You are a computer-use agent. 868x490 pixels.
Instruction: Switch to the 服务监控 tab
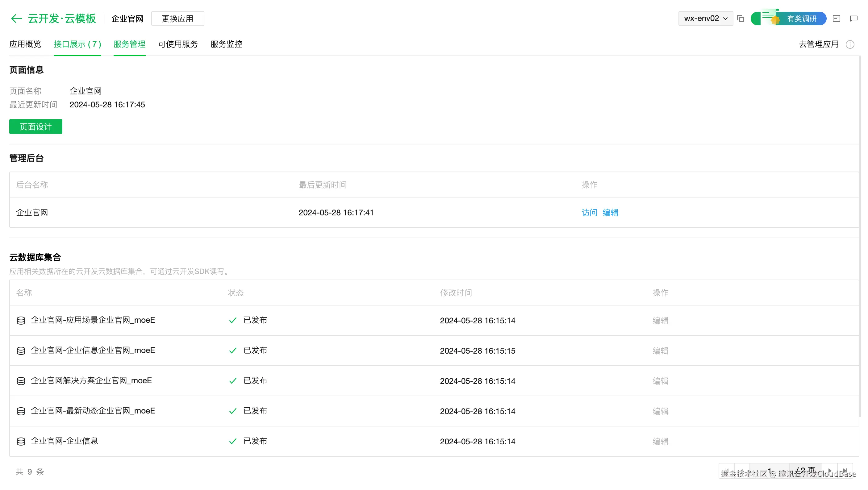tap(227, 44)
